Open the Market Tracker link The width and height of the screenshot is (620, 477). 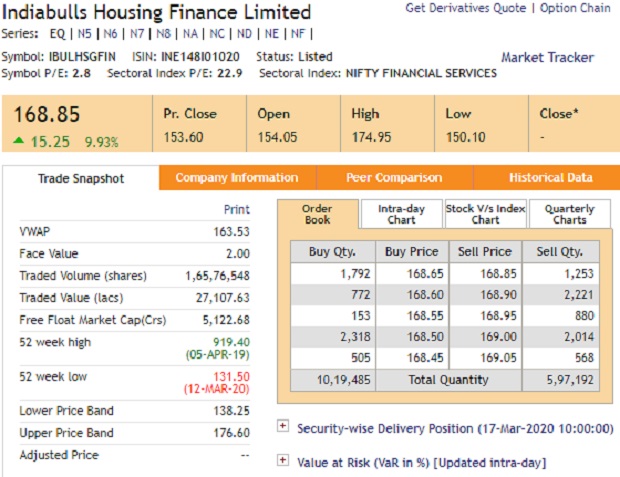coord(547,58)
